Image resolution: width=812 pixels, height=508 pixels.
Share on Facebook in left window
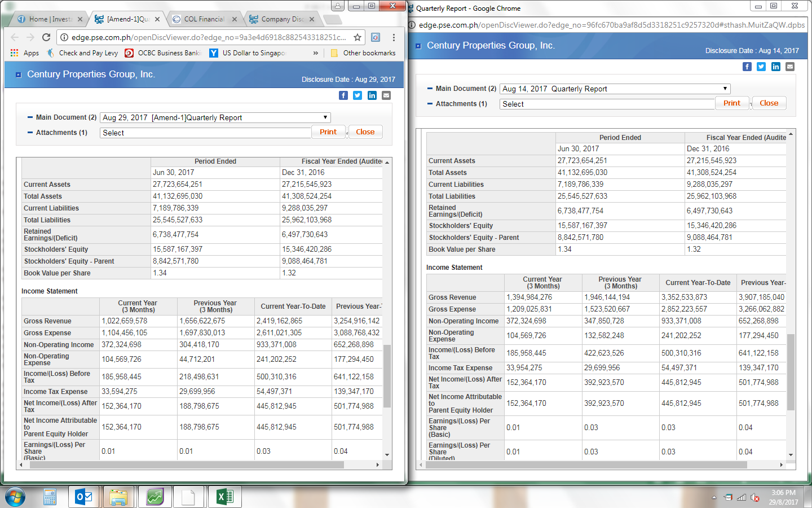[343, 95]
